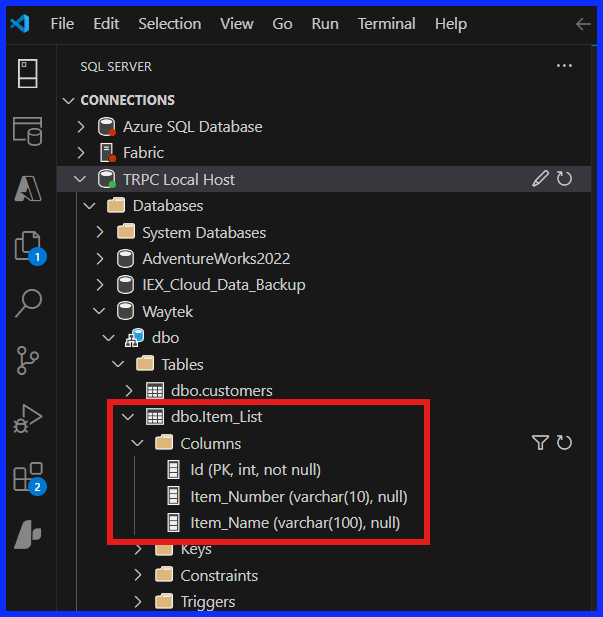Click the SQL SERVER panel title
This screenshot has height=617, width=603.
click(116, 67)
